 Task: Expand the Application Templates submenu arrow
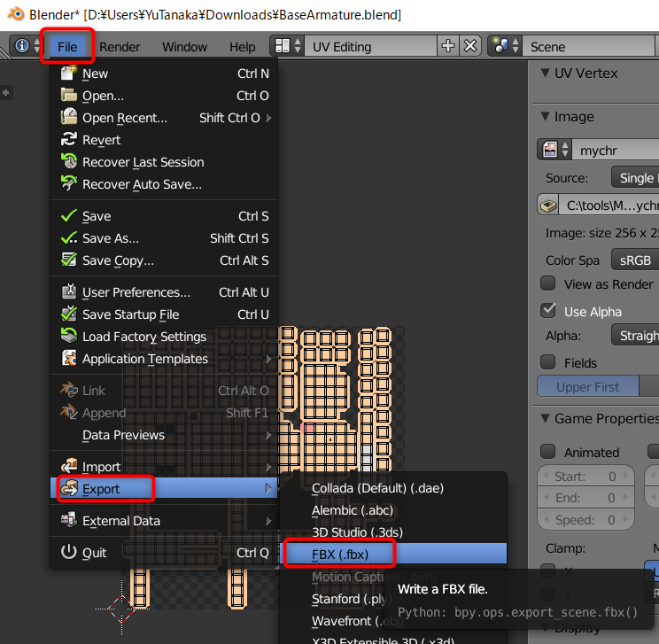(x=268, y=359)
